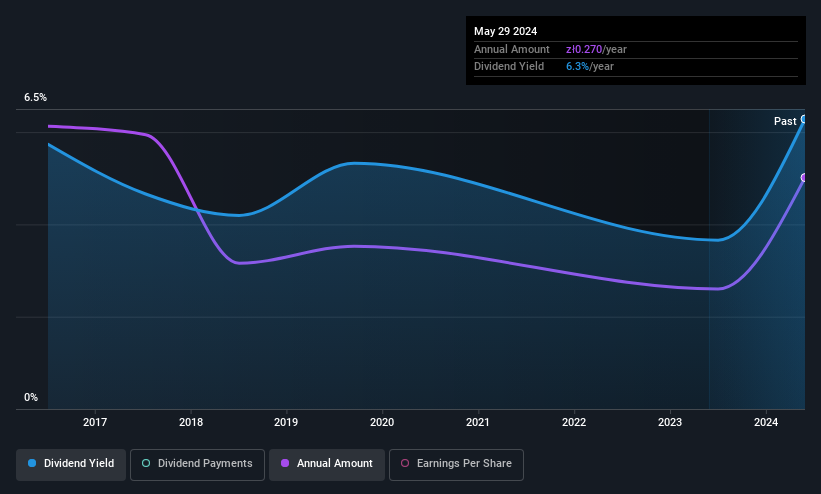Viewport: 821px width, 494px height.
Task: Enable the Dividend Payments series
Action: coord(197,465)
